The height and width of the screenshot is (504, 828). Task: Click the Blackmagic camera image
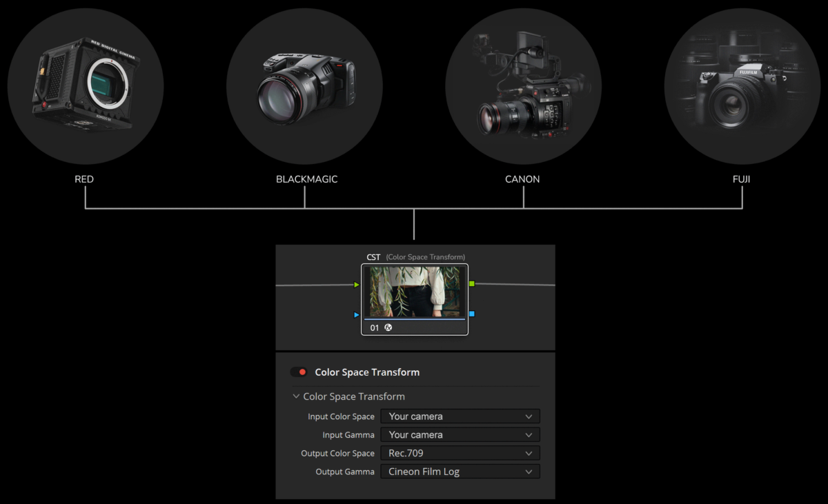coord(304,87)
